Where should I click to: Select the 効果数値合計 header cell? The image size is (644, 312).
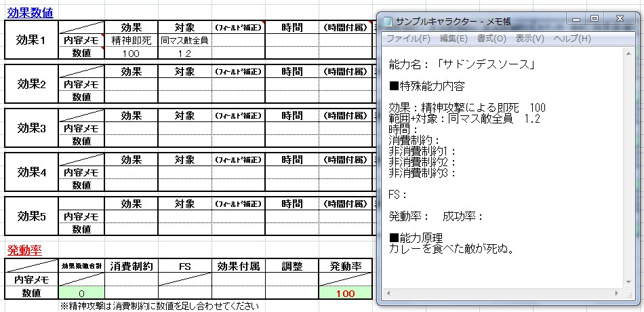[x=81, y=267]
